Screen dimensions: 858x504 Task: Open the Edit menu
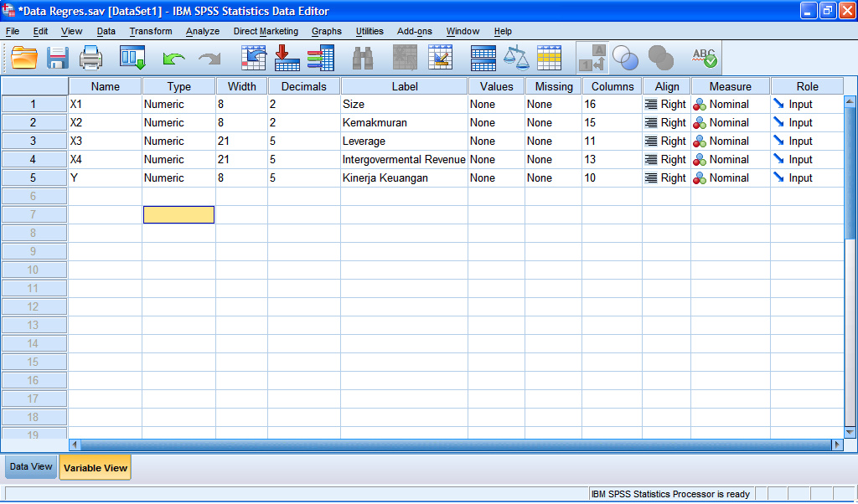(40, 31)
